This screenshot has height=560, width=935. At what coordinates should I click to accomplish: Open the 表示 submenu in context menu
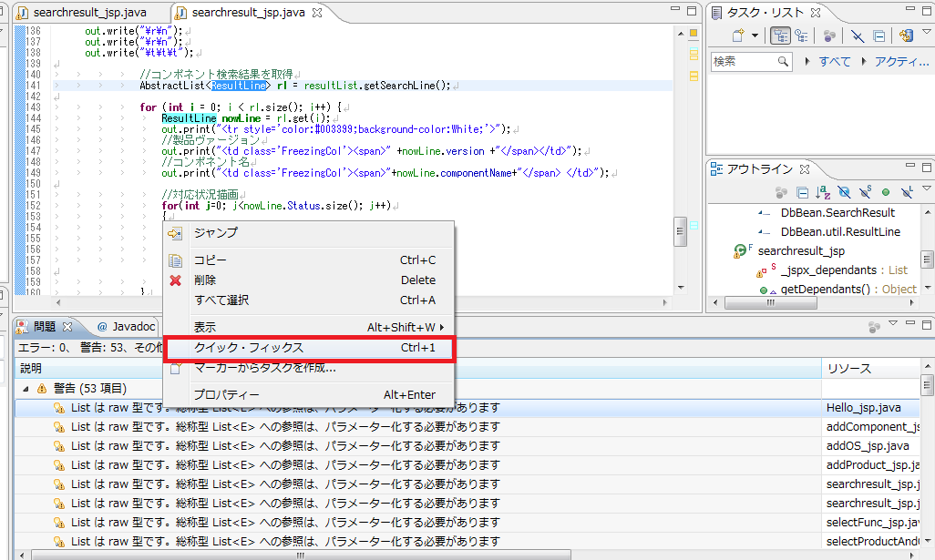click(308, 327)
